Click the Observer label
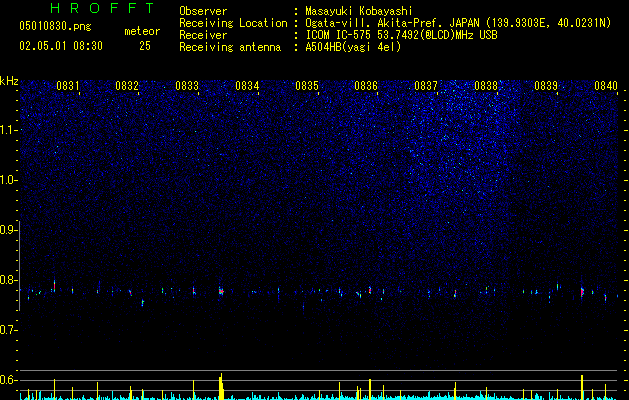The width and height of the screenshot is (629, 400). click(203, 11)
